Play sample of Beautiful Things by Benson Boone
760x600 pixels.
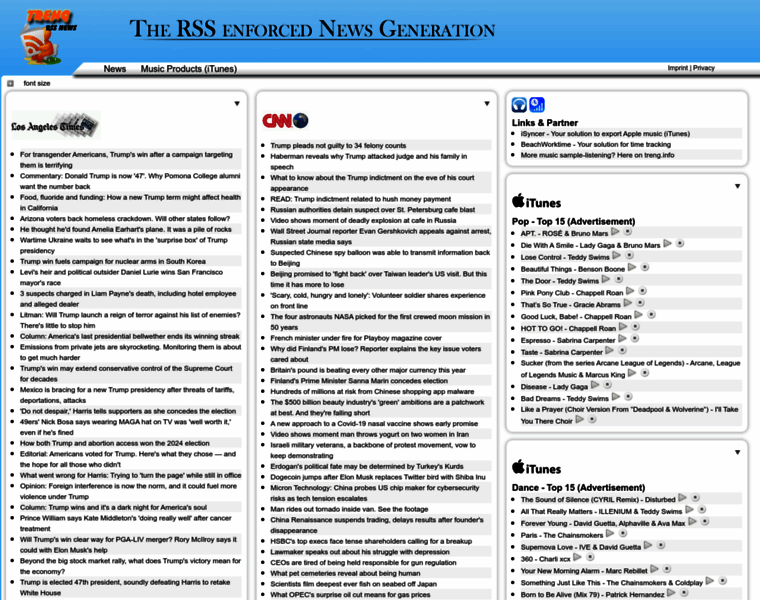632,267
